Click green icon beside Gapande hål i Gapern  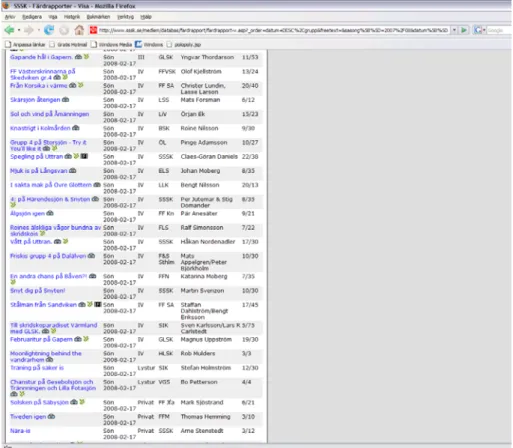[86, 57]
